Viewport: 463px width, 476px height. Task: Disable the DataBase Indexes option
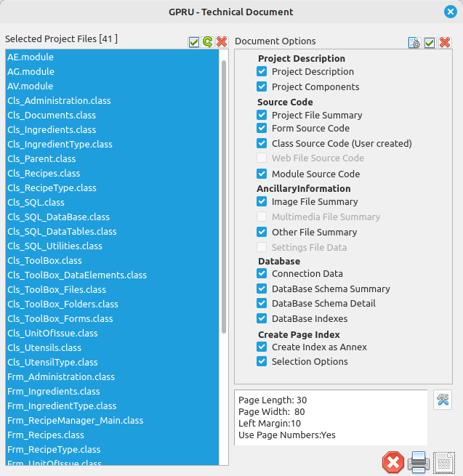(x=262, y=318)
